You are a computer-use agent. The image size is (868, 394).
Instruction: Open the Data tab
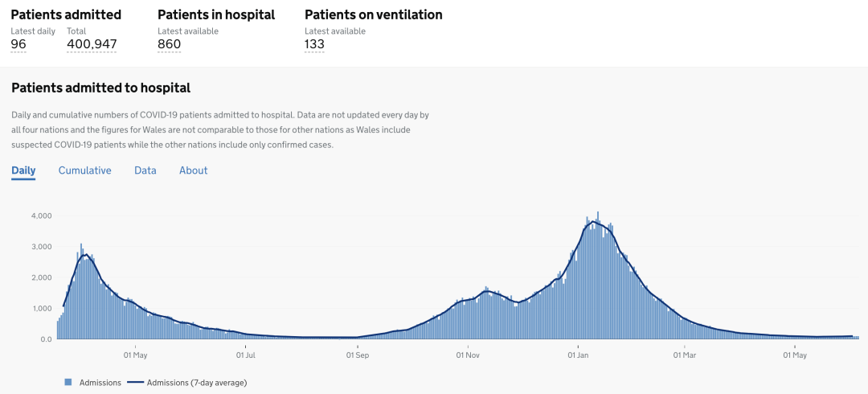(145, 170)
